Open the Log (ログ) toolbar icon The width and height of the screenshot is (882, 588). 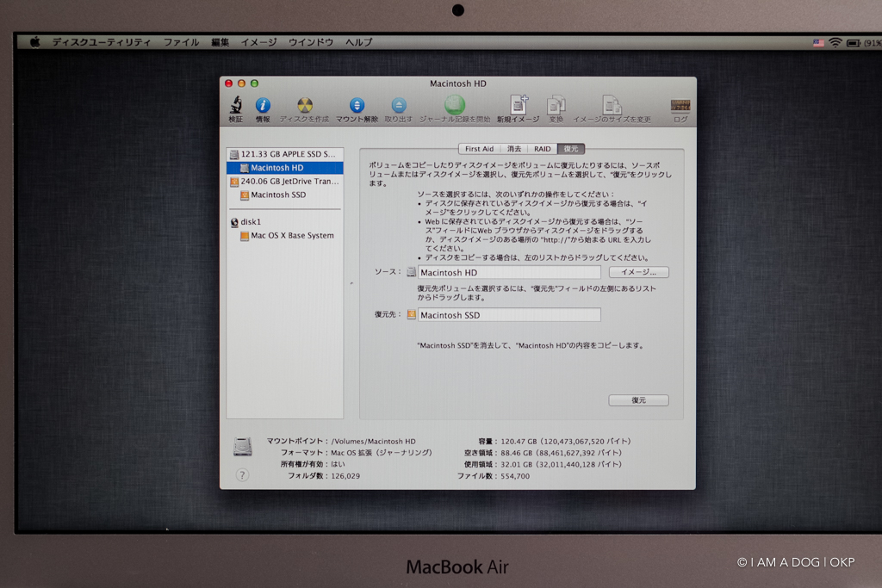click(680, 105)
